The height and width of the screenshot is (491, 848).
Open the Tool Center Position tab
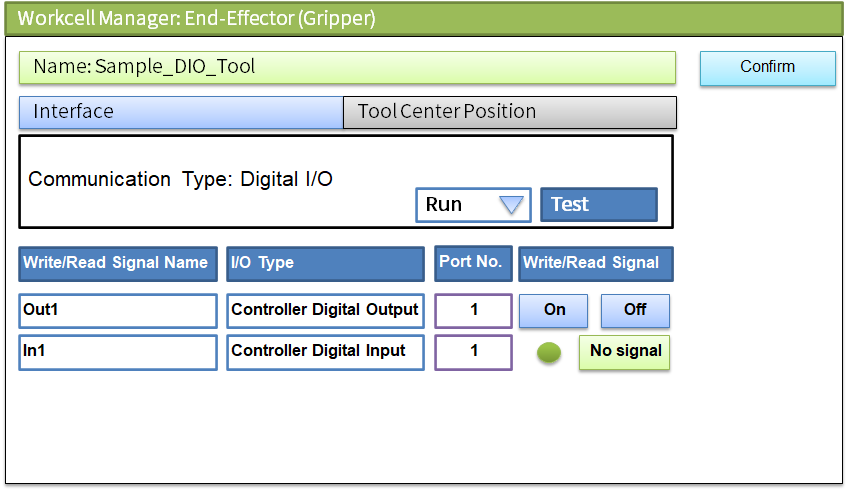pyautogui.click(x=509, y=112)
